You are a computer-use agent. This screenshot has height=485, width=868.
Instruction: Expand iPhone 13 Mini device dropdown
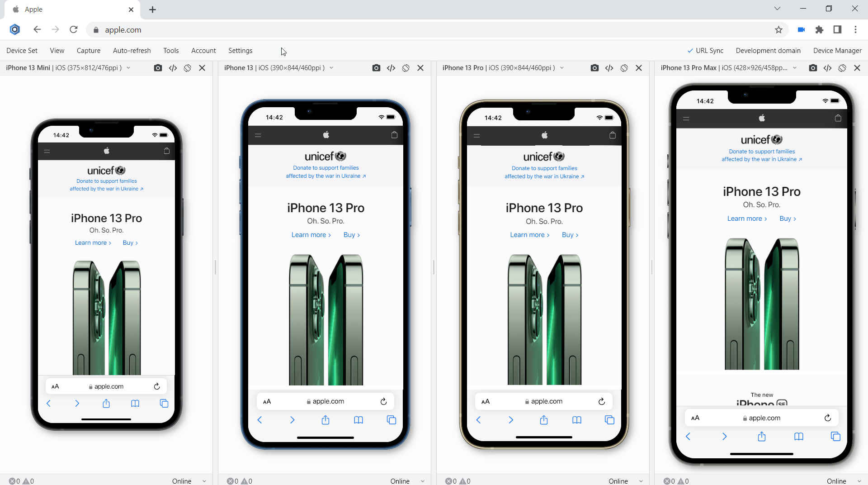[128, 68]
